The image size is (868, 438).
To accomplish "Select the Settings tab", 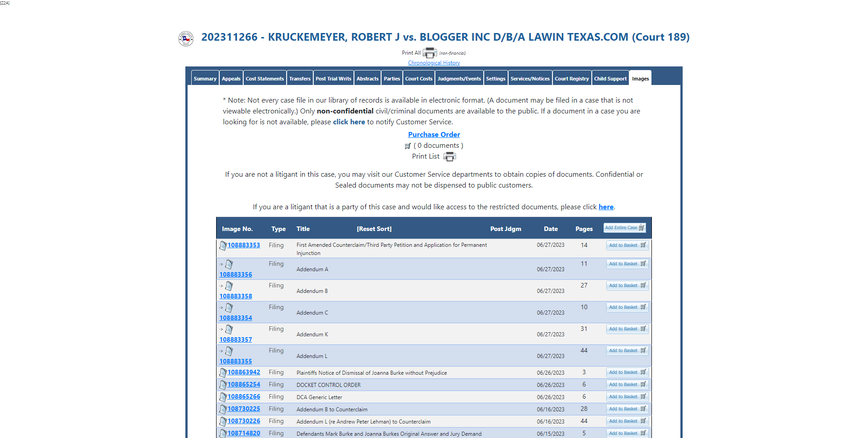I will (496, 78).
